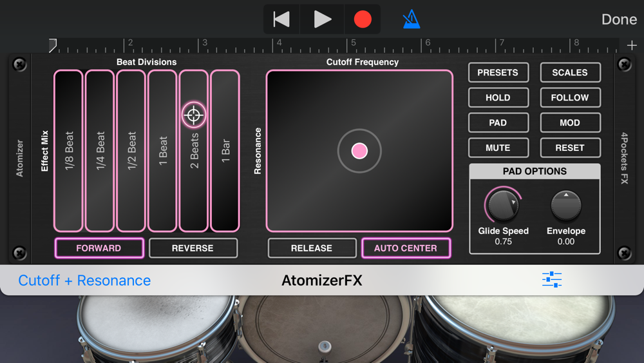Select the 1/4 Beat division strip
This screenshot has width=644, height=363.
pos(100,151)
